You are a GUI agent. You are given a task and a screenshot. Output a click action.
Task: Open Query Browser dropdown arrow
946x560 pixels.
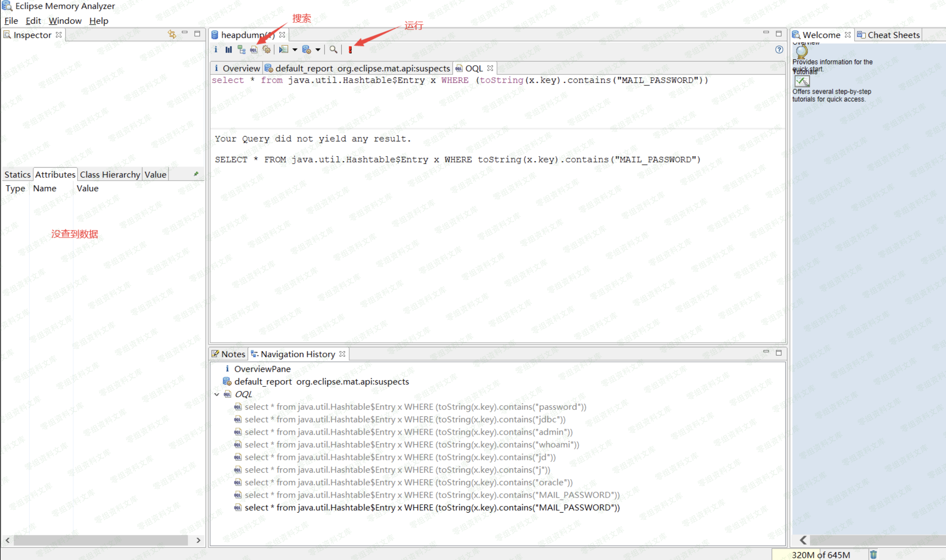coord(318,49)
